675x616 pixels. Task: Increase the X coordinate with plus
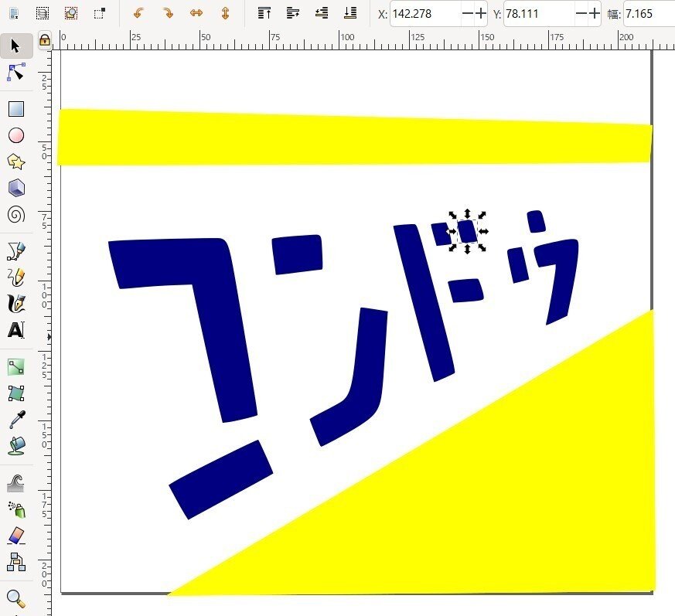click(x=480, y=14)
